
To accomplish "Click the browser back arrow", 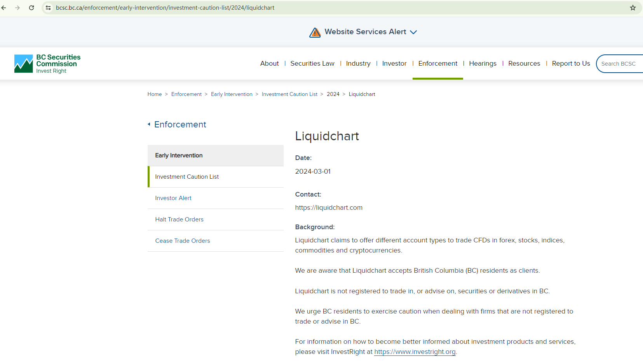I will (x=4, y=8).
